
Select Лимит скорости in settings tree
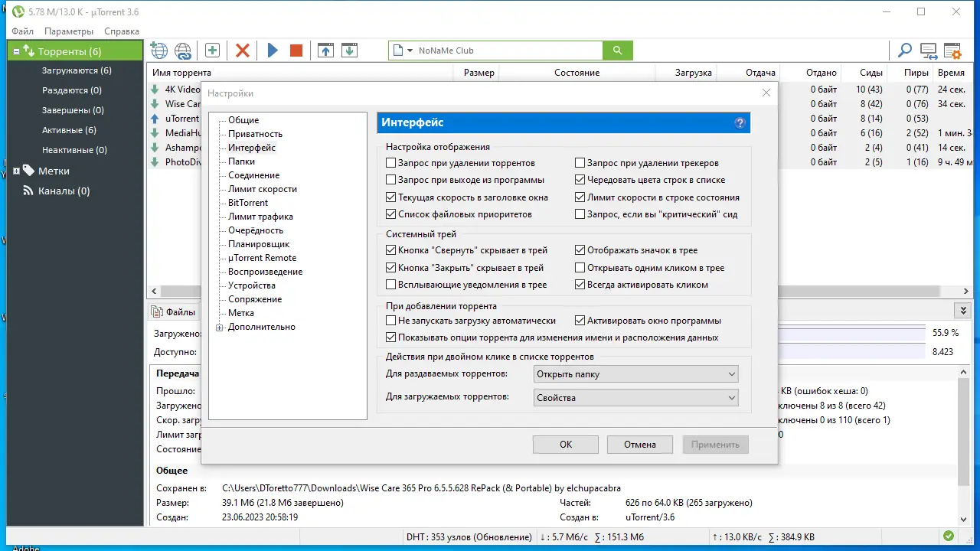point(263,189)
